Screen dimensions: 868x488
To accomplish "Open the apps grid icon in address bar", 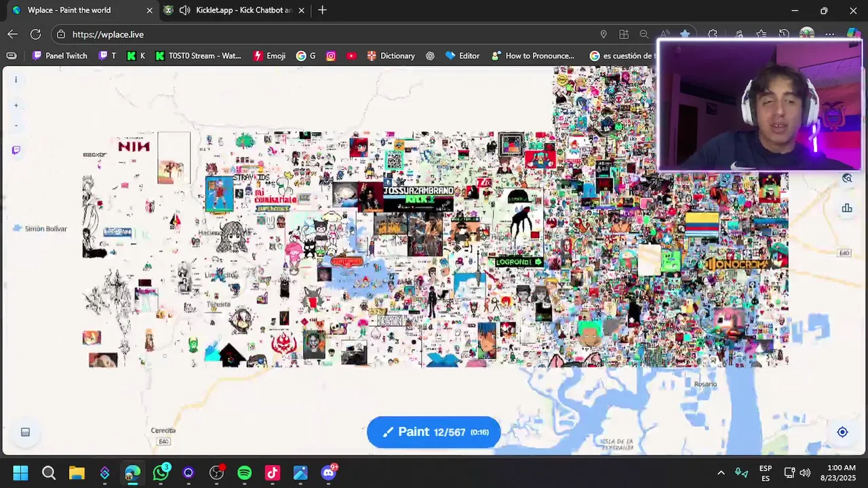I will tap(624, 34).
